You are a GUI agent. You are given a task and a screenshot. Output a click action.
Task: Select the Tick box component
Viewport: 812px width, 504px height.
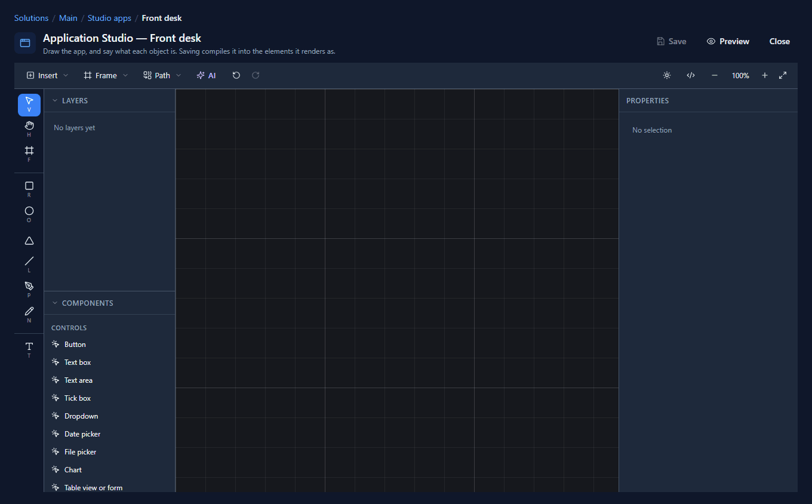click(x=110, y=398)
